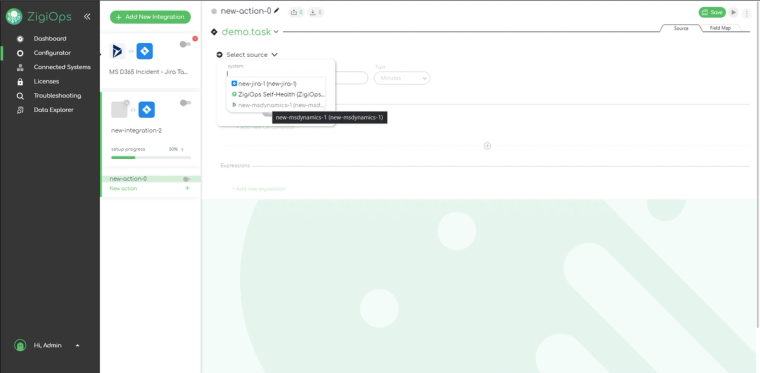Click the gray status dot beside new-action-0
This screenshot has height=373, width=760.
pos(214,11)
